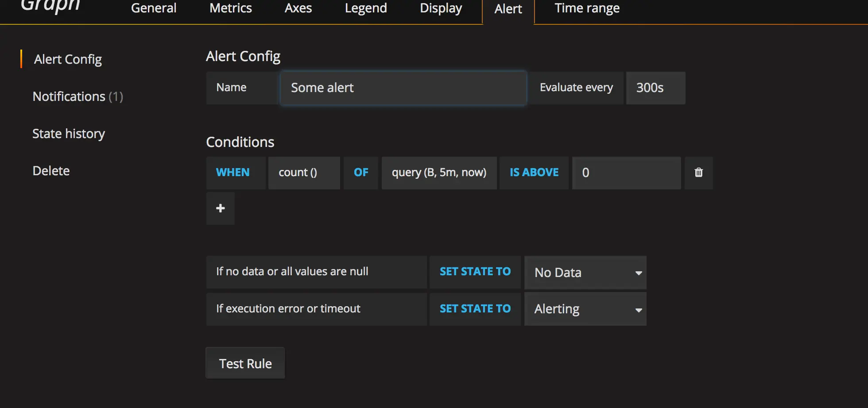
Task: Delete the alert condition via trash icon
Action: pyautogui.click(x=699, y=173)
